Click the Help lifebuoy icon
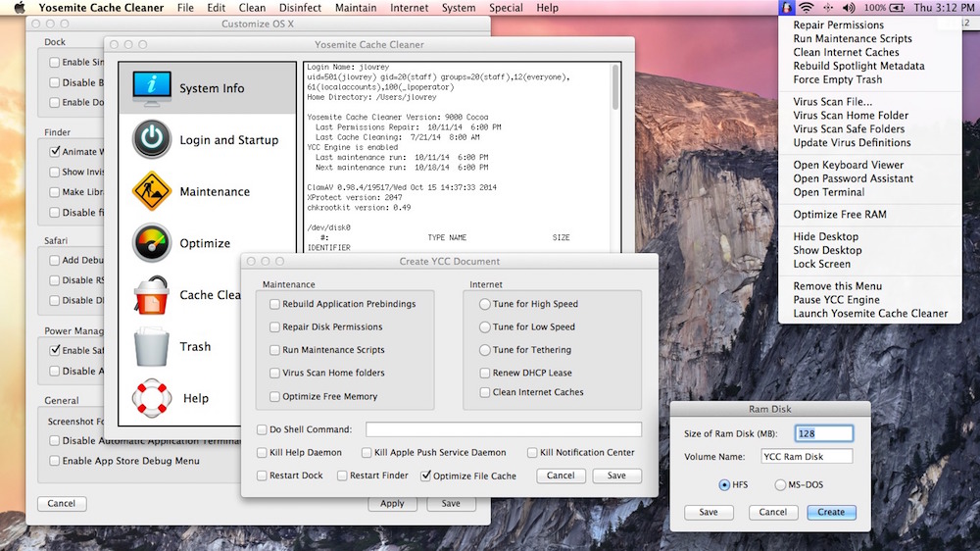The height and width of the screenshot is (551, 980). 152,398
